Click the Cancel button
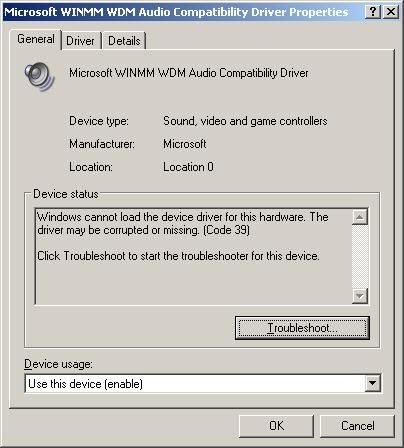This screenshot has height=448, width=404. point(358,426)
